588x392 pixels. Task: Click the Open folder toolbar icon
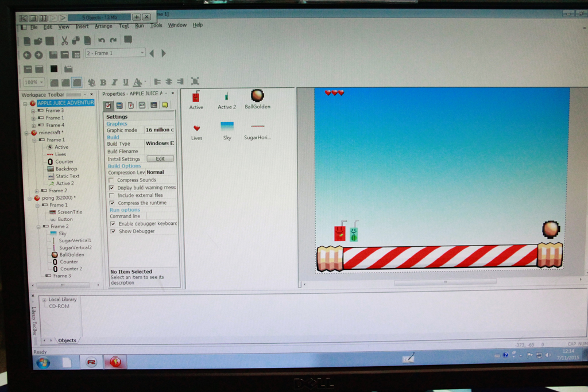tap(38, 41)
